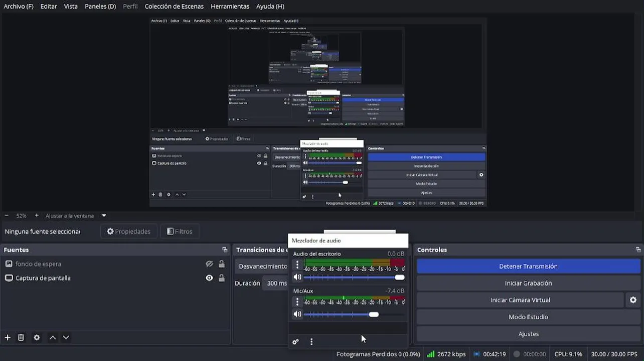Open the Vista menu

point(71,6)
